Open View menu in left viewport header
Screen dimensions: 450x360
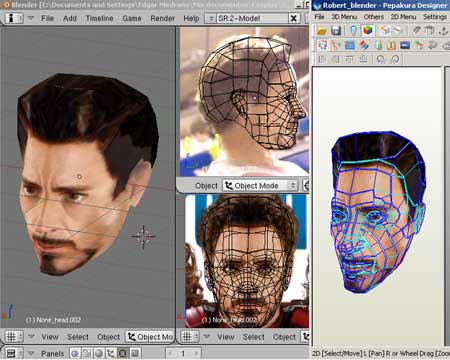tap(50, 337)
